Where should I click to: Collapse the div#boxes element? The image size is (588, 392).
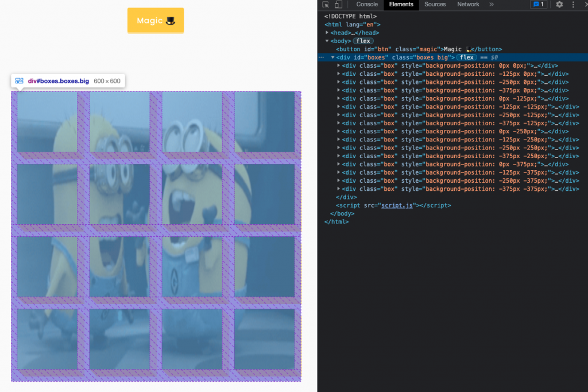332,57
